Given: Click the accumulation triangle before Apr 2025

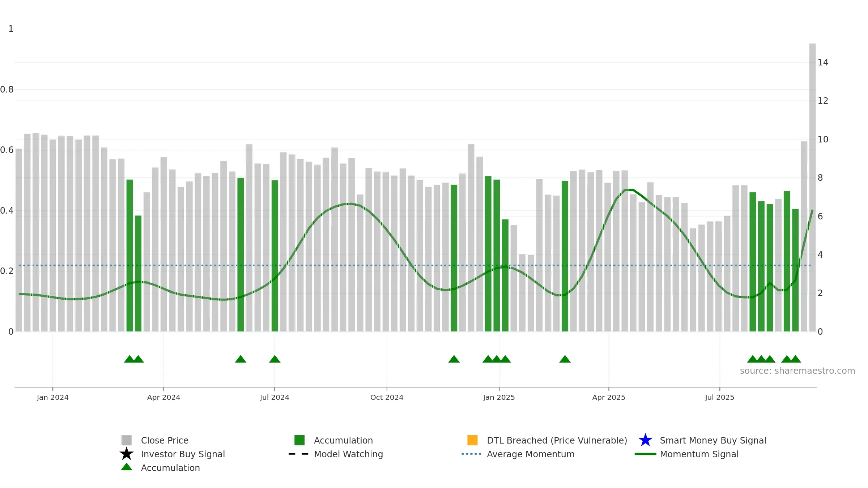Looking at the screenshot, I should coord(565,359).
